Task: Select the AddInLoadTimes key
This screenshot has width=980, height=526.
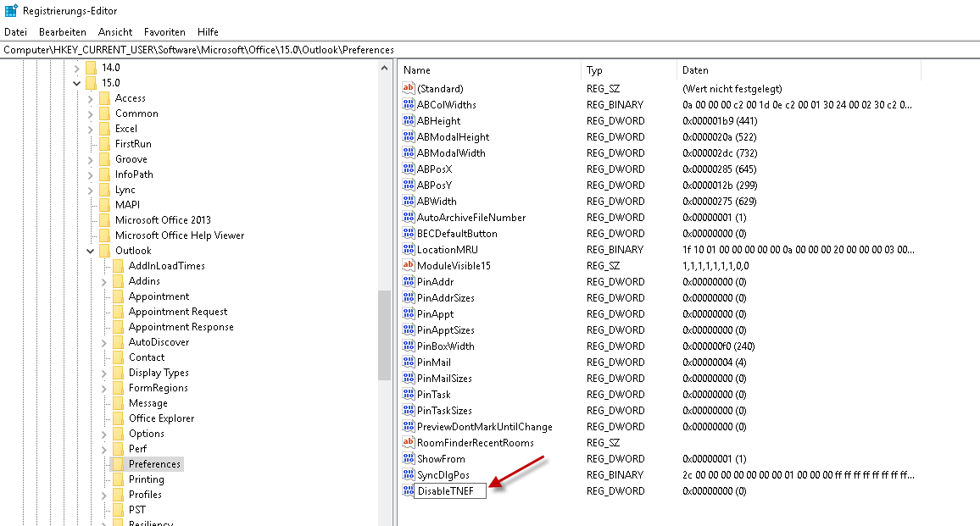Action: [x=166, y=266]
